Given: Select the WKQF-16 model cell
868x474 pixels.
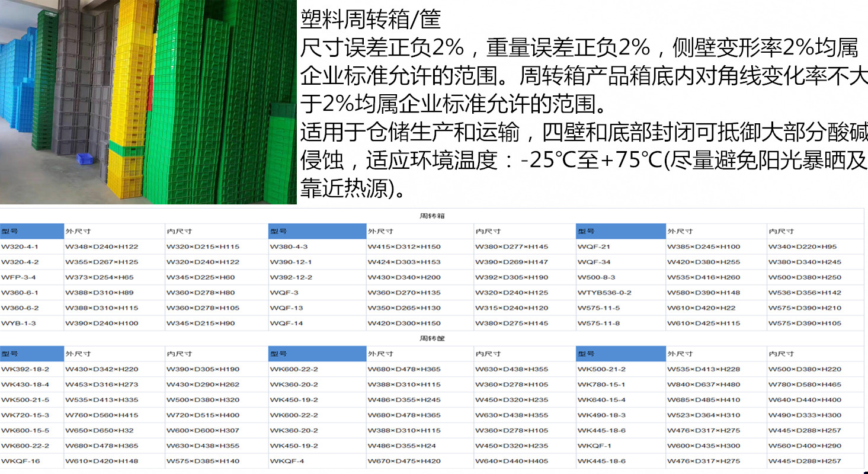Looking at the screenshot, I should [x=20, y=461].
